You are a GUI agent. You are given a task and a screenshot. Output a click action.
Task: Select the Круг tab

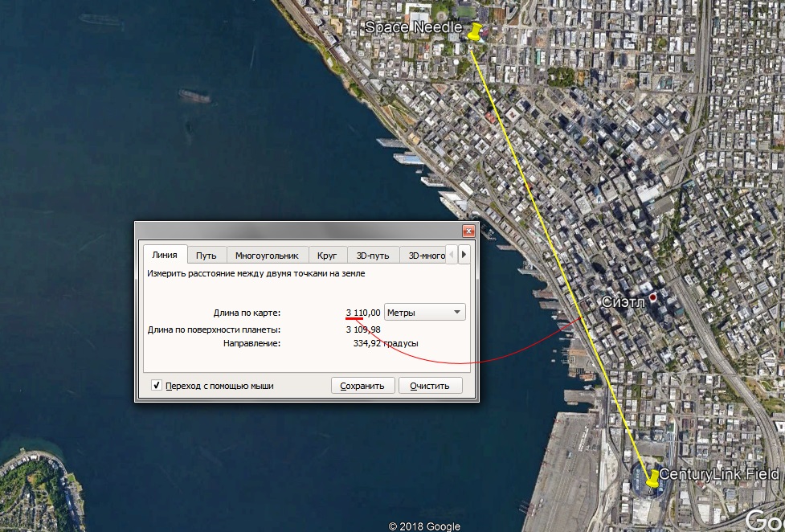coord(327,256)
